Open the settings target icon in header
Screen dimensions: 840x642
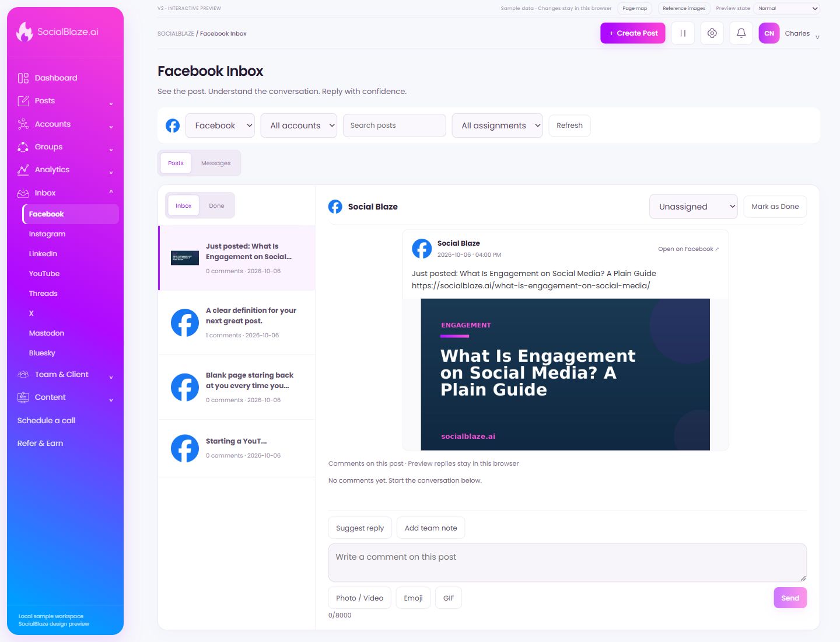[x=712, y=33]
